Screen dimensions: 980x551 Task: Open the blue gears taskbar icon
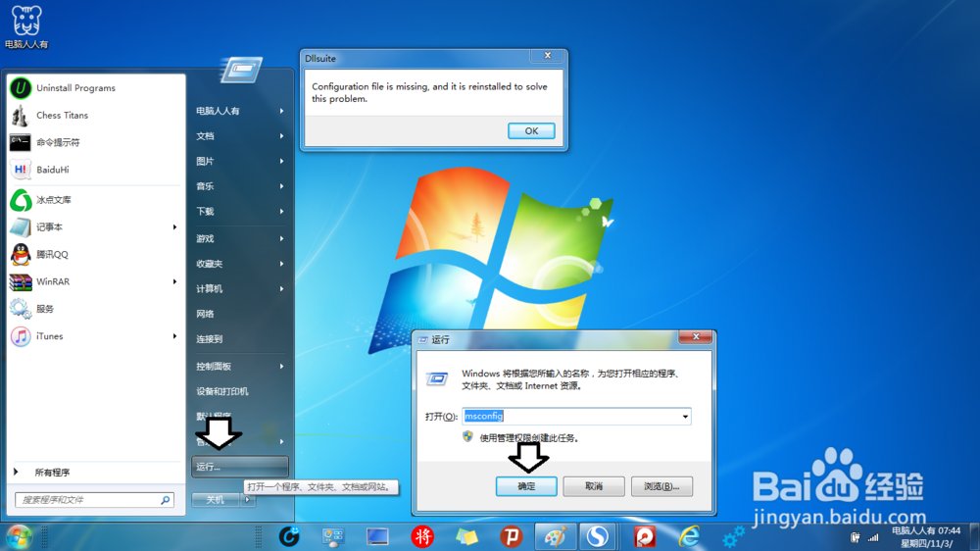coord(732,536)
